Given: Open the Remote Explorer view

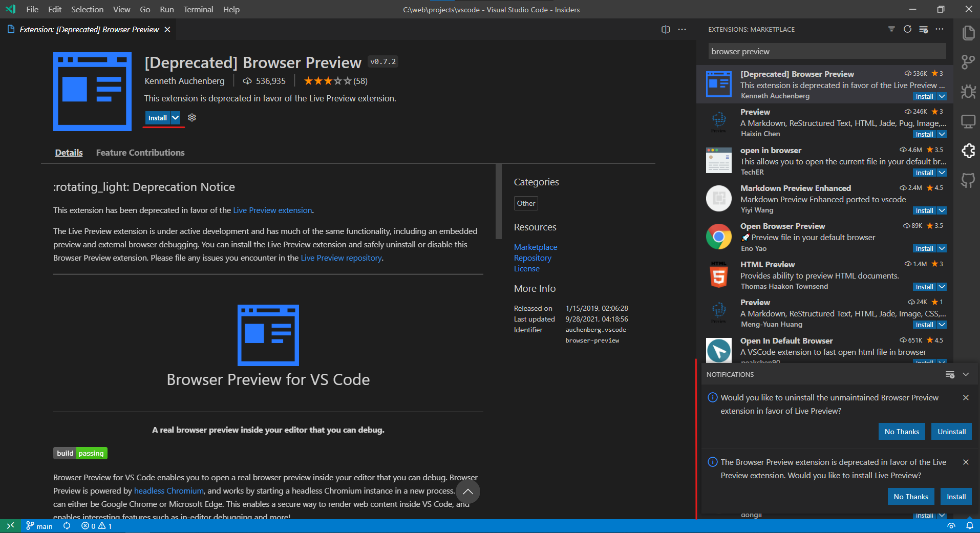Looking at the screenshot, I should coord(968,121).
